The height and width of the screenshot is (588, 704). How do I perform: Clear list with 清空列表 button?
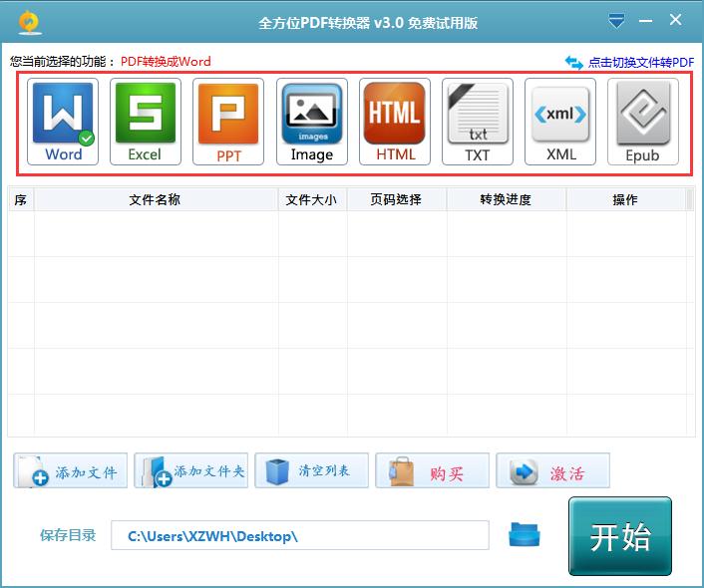pos(312,471)
